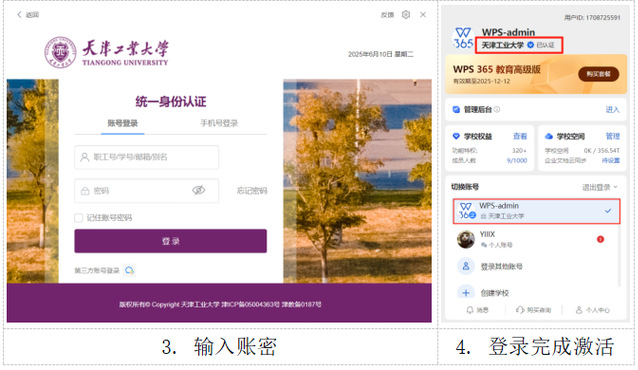Click the back arrow in login window

[x=19, y=15]
